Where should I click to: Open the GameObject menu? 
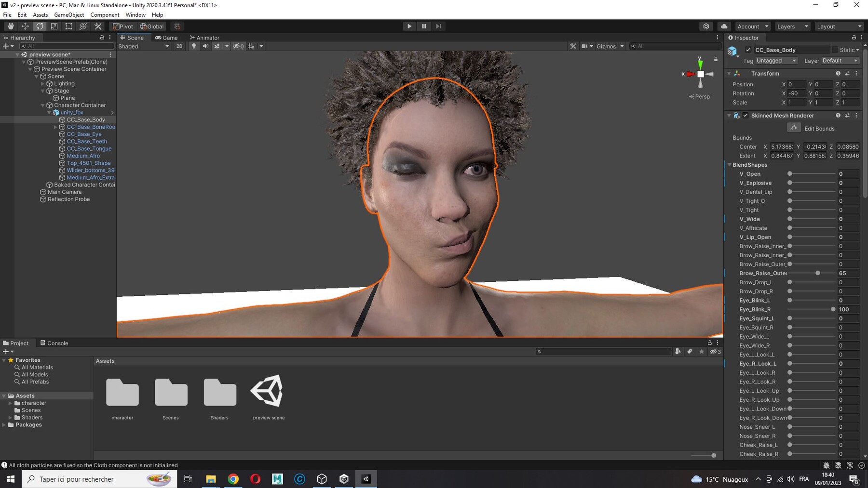69,15
